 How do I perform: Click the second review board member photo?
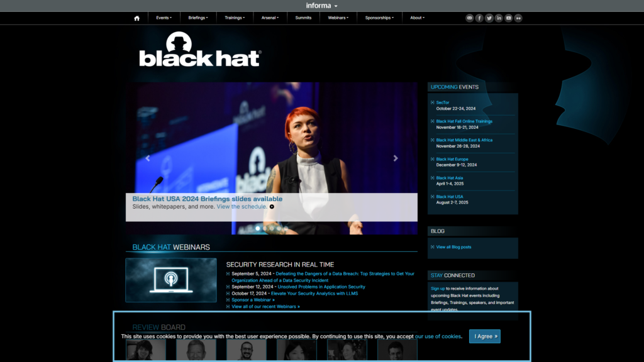[196, 349]
